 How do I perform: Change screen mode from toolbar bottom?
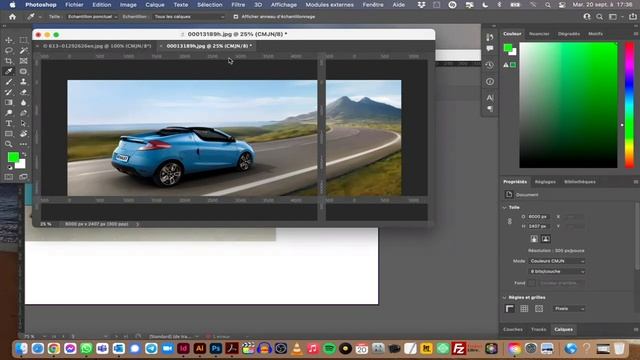(x=23, y=177)
